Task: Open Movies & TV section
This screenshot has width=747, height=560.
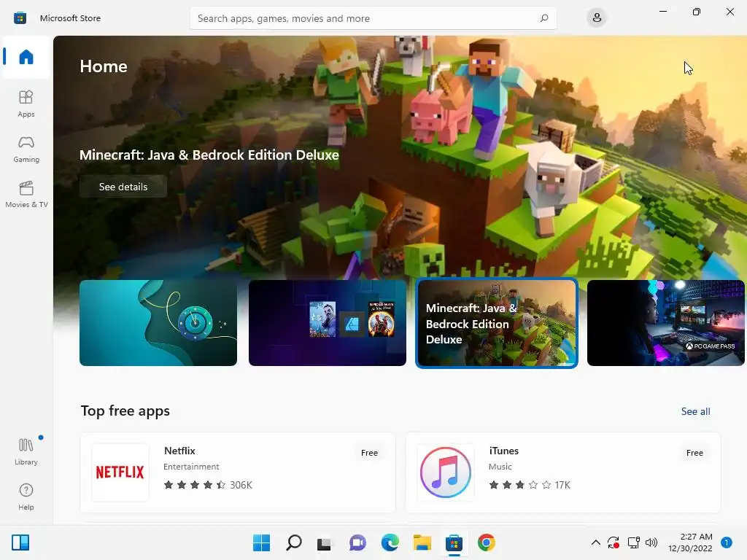Action: (26, 194)
